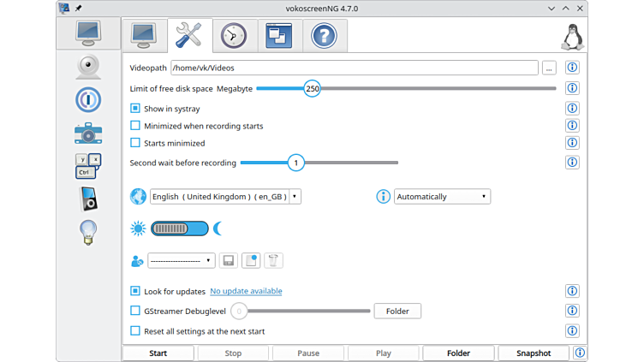Click the light bulb icon in sidebar
The image size is (644, 362).
point(87,232)
